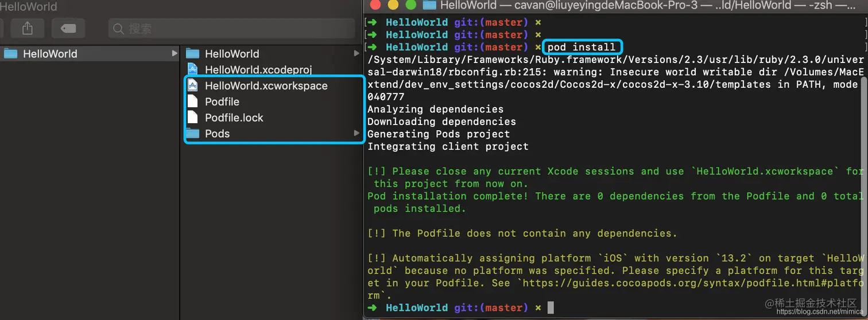The height and width of the screenshot is (320, 868).
Task: Click the magnifier icon in the search field
Action: point(118,29)
